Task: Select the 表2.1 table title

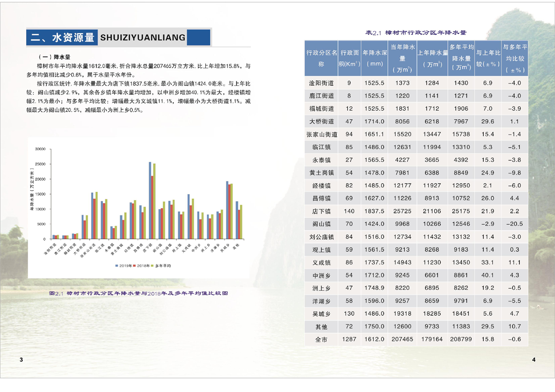Action: pyautogui.click(x=416, y=33)
